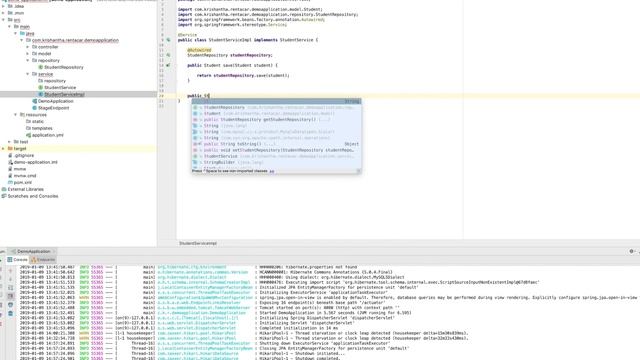Image resolution: width=640 pixels, height=360 pixels.
Task: Open the mvnw.cmd file
Action: pos(25,176)
